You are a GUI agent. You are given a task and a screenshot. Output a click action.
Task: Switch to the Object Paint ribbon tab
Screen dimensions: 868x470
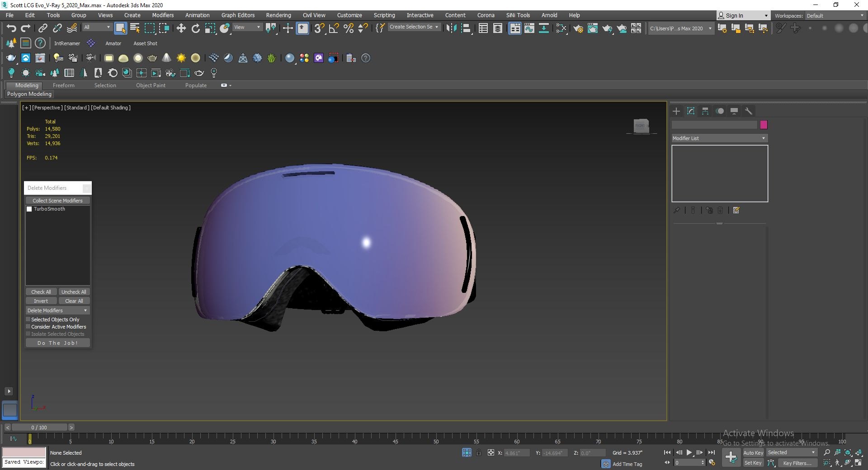point(151,85)
